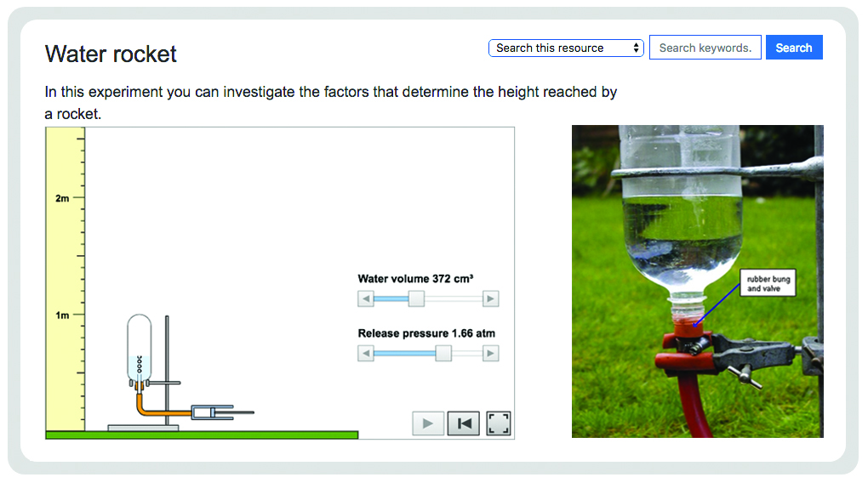
Task: Click the 'Water volume 372 cm³' label
Action: point(416,279)
